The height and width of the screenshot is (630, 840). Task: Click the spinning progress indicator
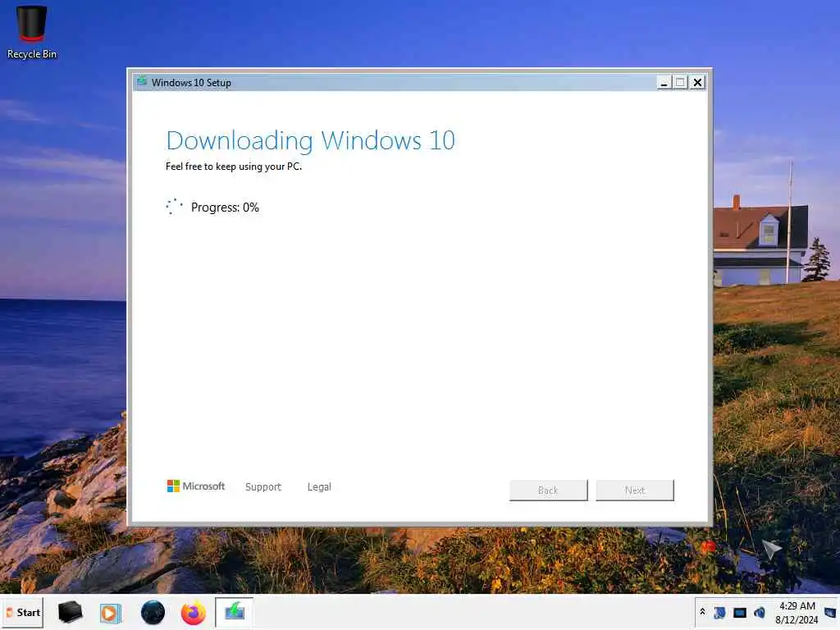[174, 207]
